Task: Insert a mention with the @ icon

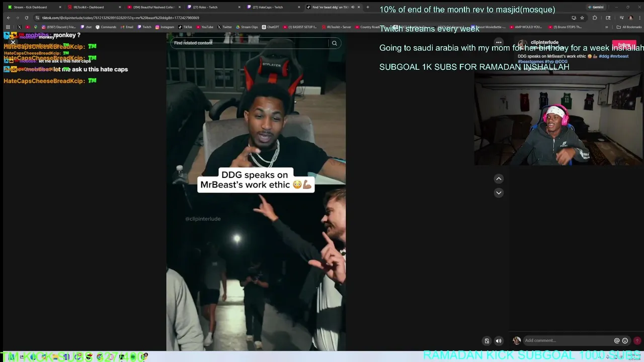Action: pyautogui.click(x=617, y=340)
